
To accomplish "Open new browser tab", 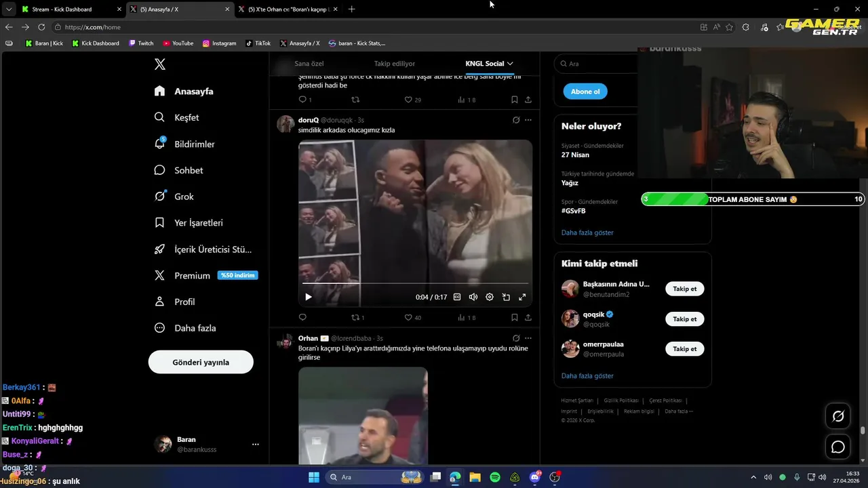I will coord(351,9).
